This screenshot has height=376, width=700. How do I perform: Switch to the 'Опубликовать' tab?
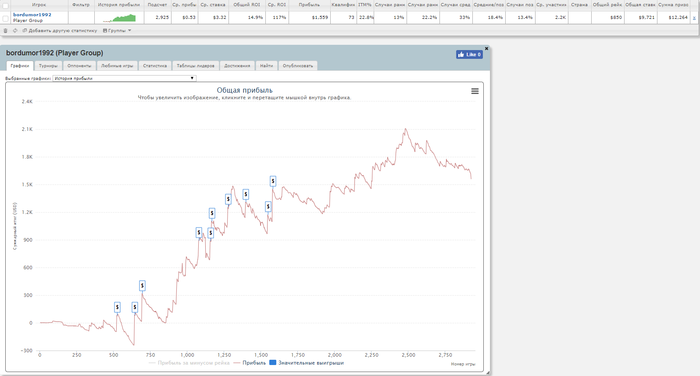point(298,66)
